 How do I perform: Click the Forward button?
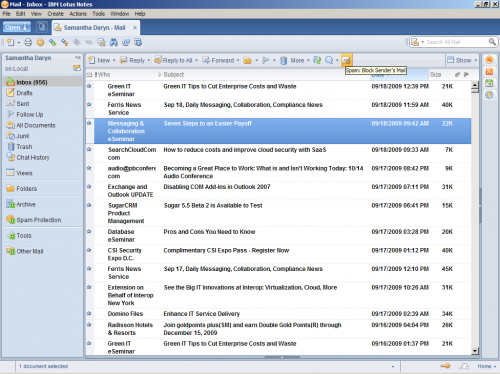pos(219,60)
